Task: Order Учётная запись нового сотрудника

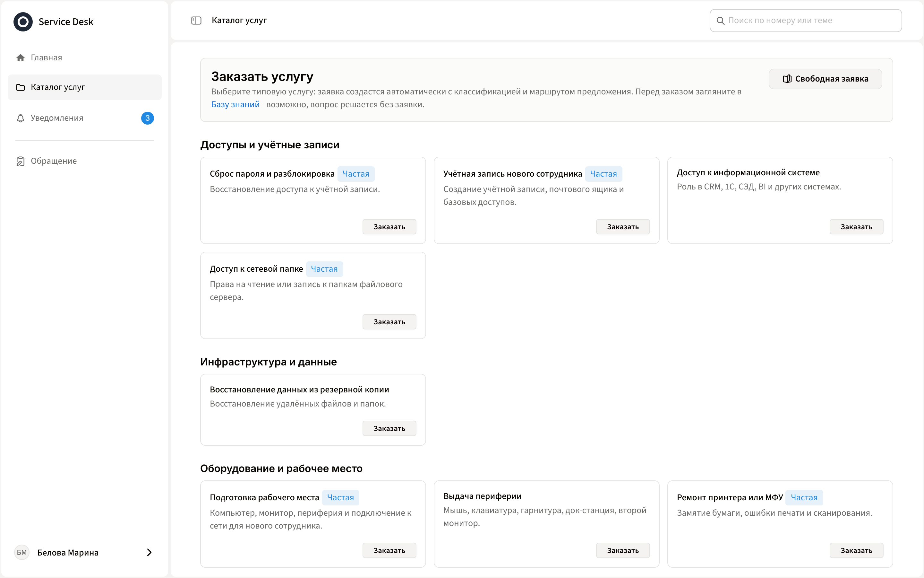Action: (623, 227)
